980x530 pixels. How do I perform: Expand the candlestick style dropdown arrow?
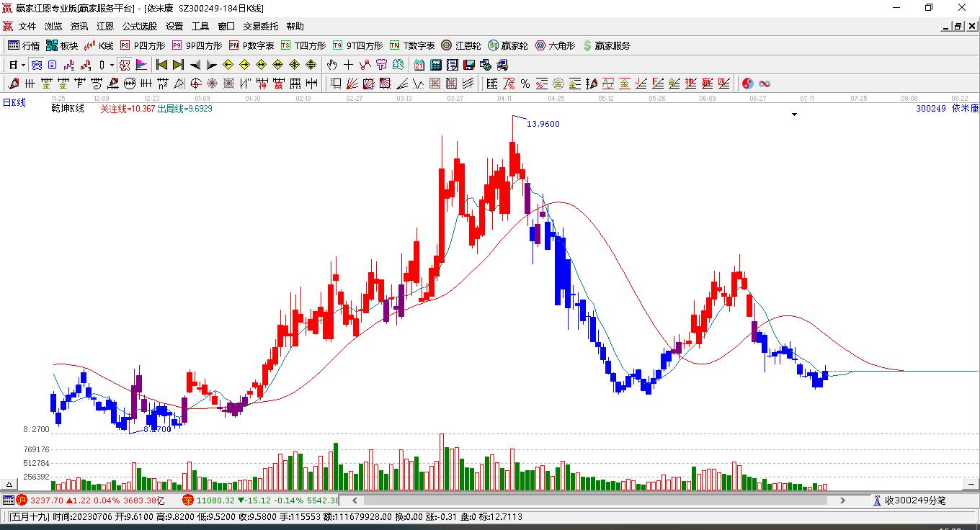(112, 65)
